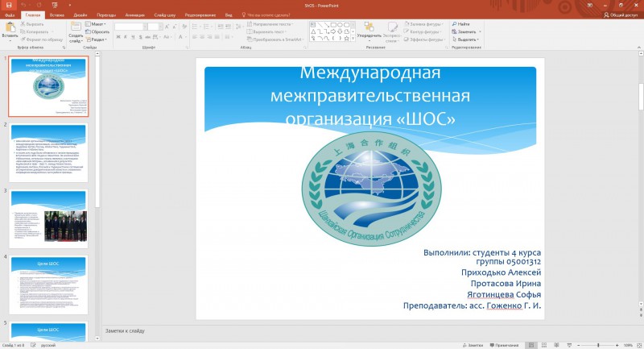Click Copy (Копировать) command

(x=35, y=31)
